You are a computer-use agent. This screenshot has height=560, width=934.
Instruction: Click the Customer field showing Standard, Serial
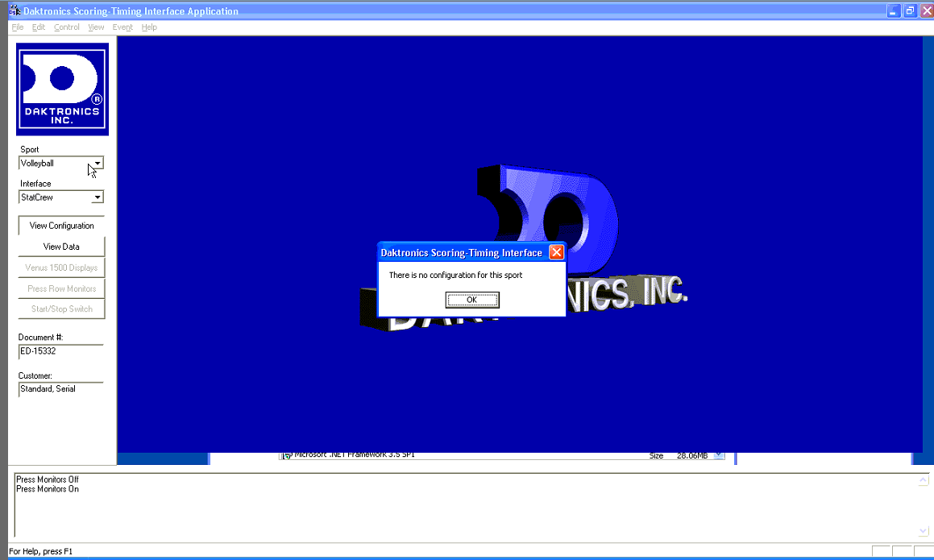click(x=61, y=389)
